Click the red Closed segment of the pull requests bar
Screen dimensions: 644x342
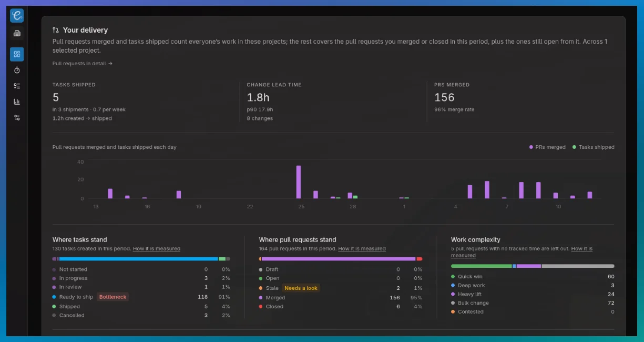coord(420,259)
